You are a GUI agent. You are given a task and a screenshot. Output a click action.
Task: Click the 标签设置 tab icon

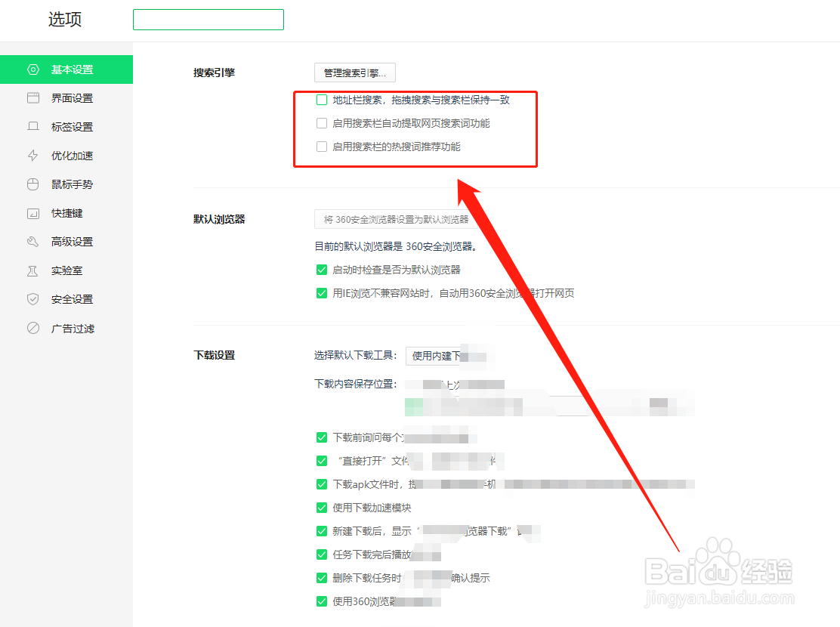pyautogui.click(x=33, y=127)
